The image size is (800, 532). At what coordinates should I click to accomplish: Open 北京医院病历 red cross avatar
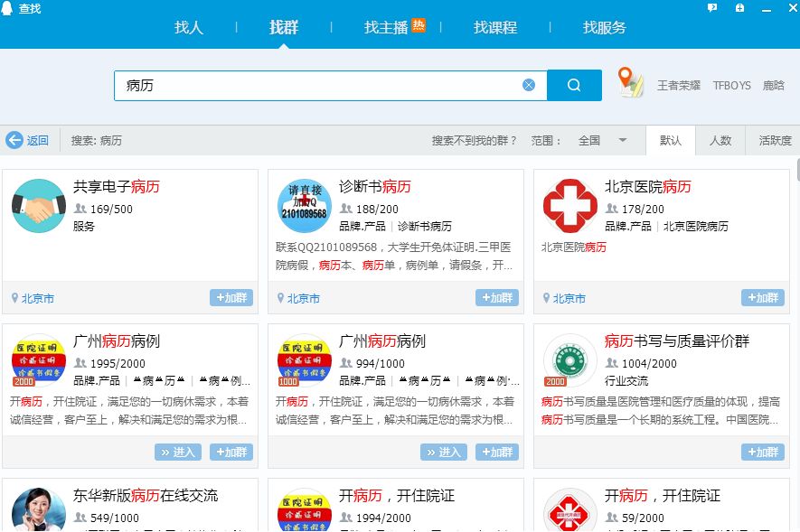point(570,206)
